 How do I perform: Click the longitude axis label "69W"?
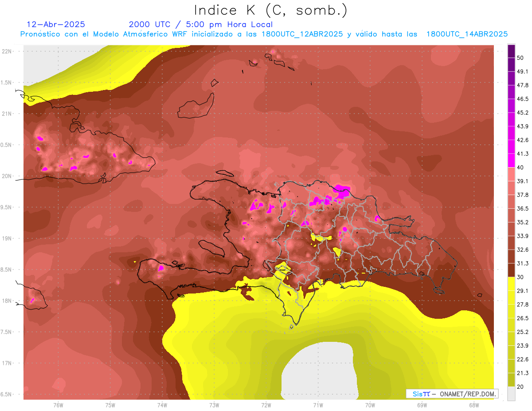422,405
